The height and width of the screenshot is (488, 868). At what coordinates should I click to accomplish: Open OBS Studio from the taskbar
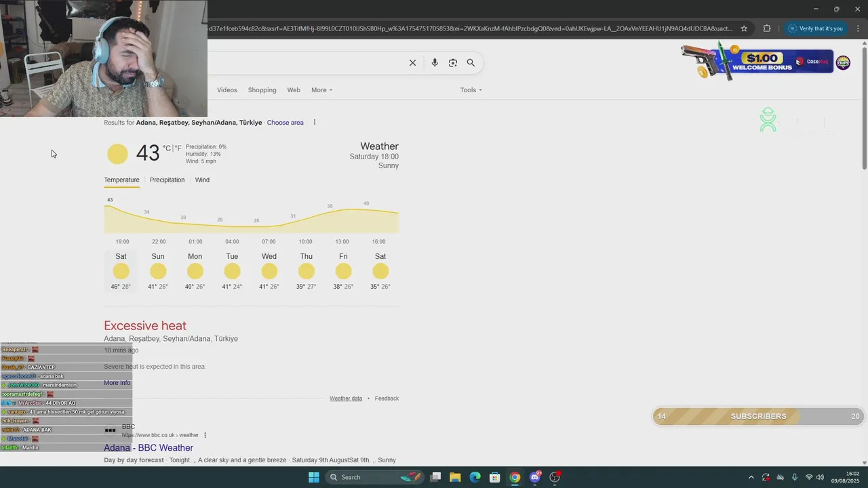pos(555,477)
